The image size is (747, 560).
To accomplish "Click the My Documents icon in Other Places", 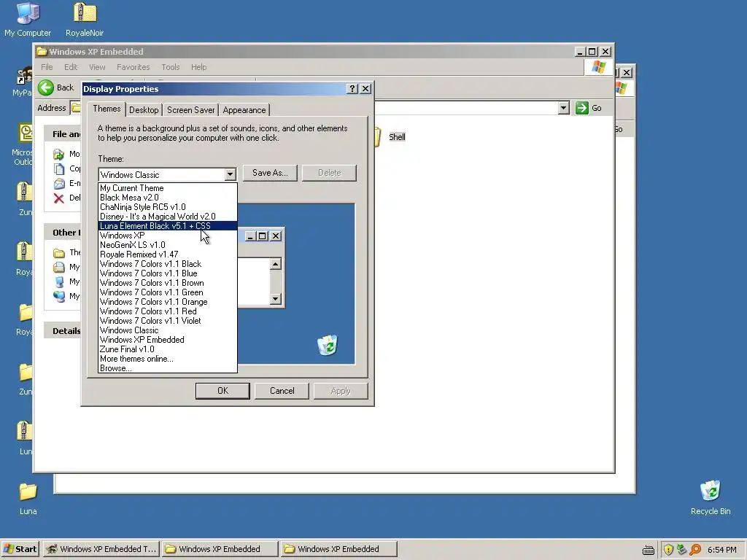I will 59,267.
